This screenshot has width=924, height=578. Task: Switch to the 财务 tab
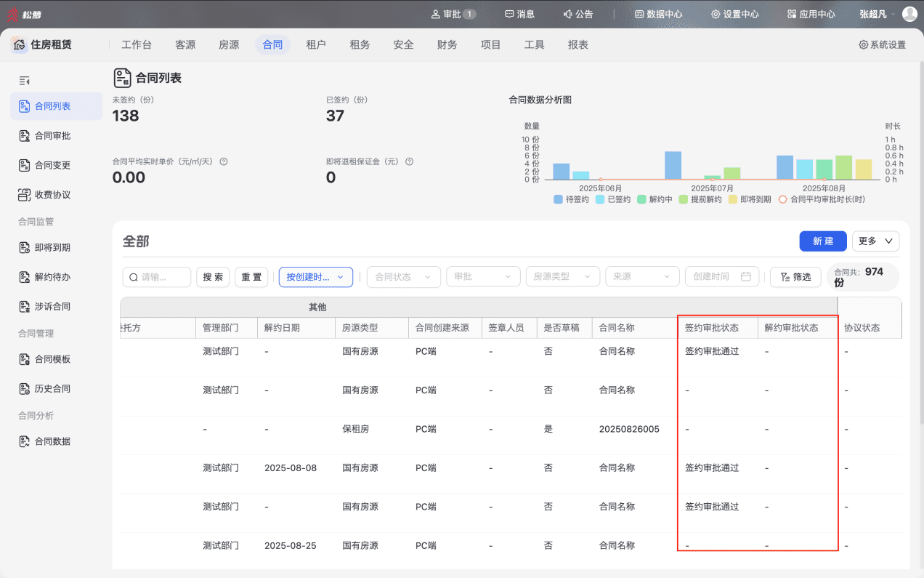tap(447, 44)
